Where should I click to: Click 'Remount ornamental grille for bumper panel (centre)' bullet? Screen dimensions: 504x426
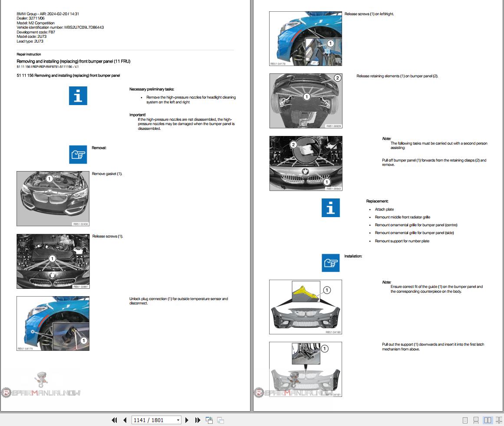tap(416, 225)
